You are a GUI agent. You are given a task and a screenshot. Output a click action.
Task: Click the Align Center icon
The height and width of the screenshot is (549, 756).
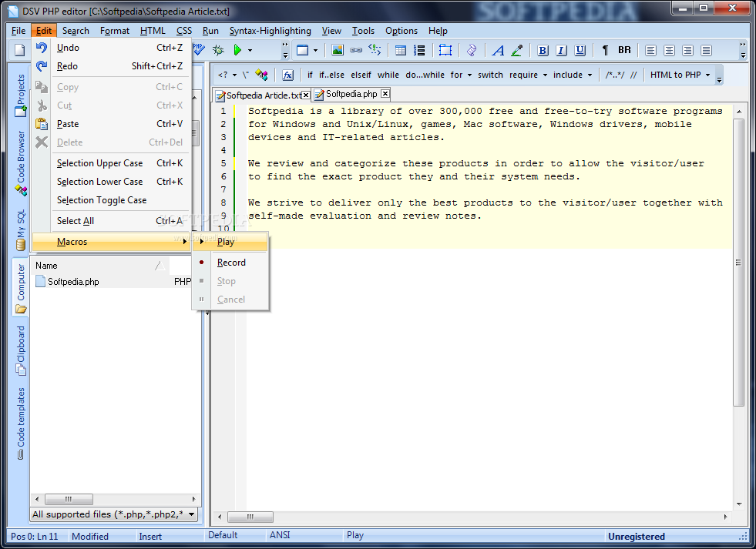click(x=669, y=50)
